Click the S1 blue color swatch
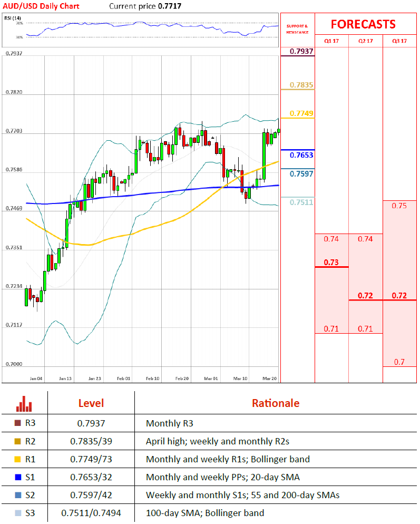The width and height of the screenshot is (420, 524). pyautogui.click(x=18, y=477)
